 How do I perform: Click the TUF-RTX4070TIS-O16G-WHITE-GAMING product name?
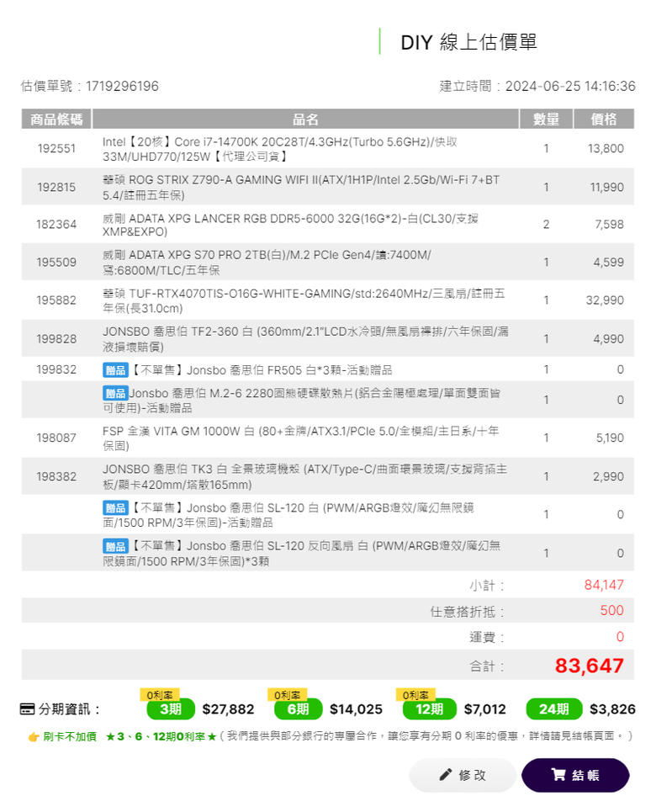point(304,301)
